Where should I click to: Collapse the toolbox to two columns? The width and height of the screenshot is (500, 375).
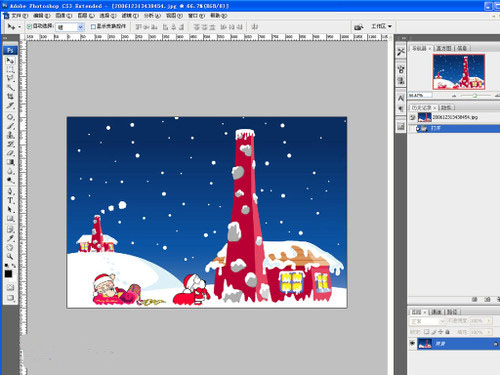point(5,38)
